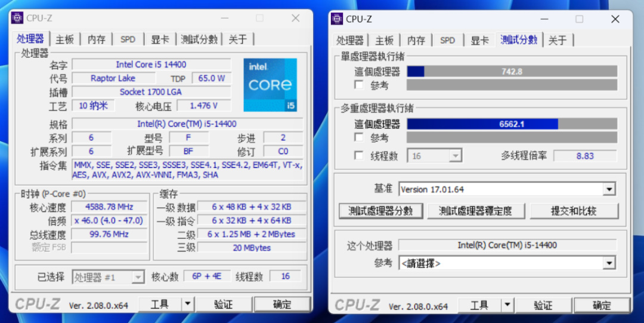Click CPU-Z app icon in right window title bar
The width and height of the screenshot is (644, 323).
337,19
